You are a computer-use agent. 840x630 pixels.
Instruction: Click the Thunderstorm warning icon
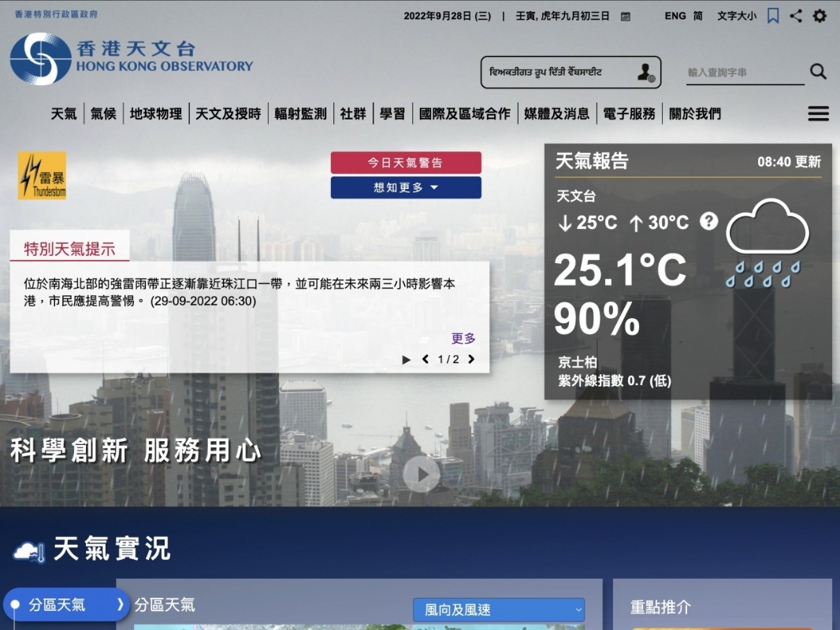coord(43,176)
